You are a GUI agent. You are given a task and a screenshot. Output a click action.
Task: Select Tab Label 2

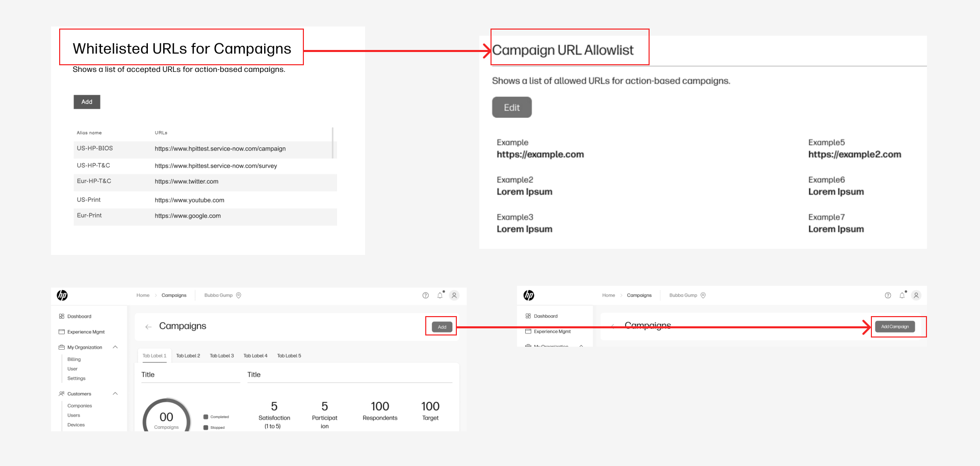click(x=188, y=356)
